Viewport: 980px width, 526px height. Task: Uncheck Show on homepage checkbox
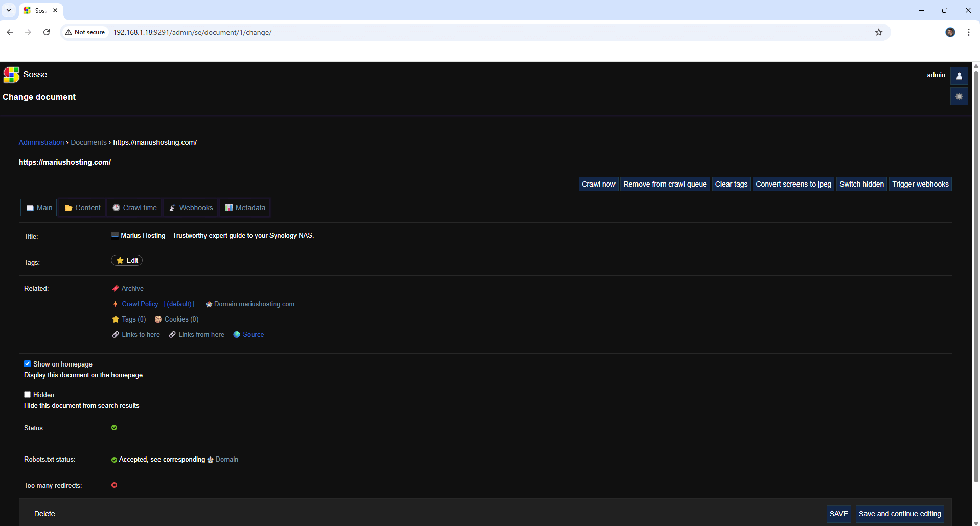(28, 364)
